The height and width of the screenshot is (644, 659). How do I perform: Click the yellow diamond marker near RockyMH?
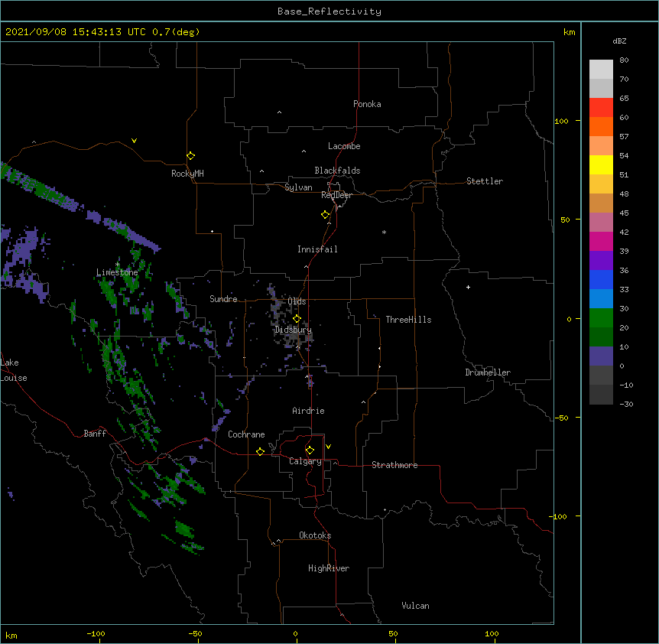[x=191, y=156]
